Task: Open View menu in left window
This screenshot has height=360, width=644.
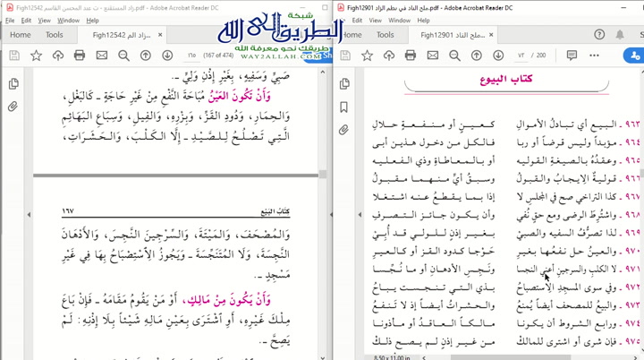Action: [x=45, y=21]
